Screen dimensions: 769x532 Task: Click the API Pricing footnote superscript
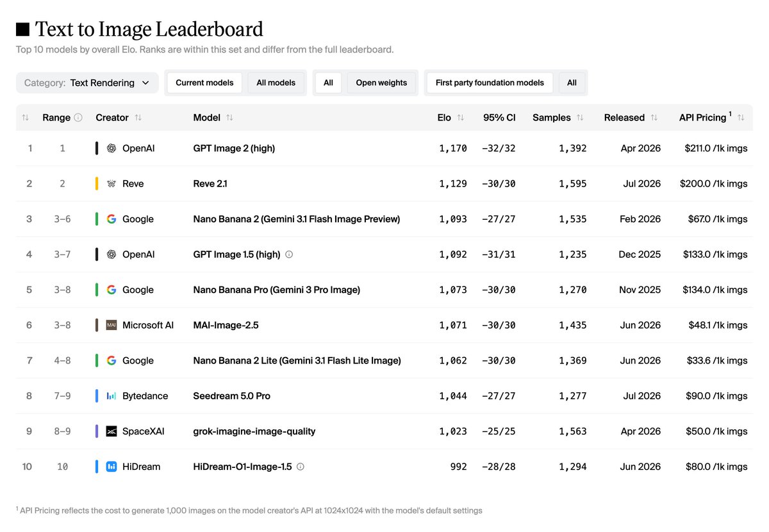(x=730, y=114)
